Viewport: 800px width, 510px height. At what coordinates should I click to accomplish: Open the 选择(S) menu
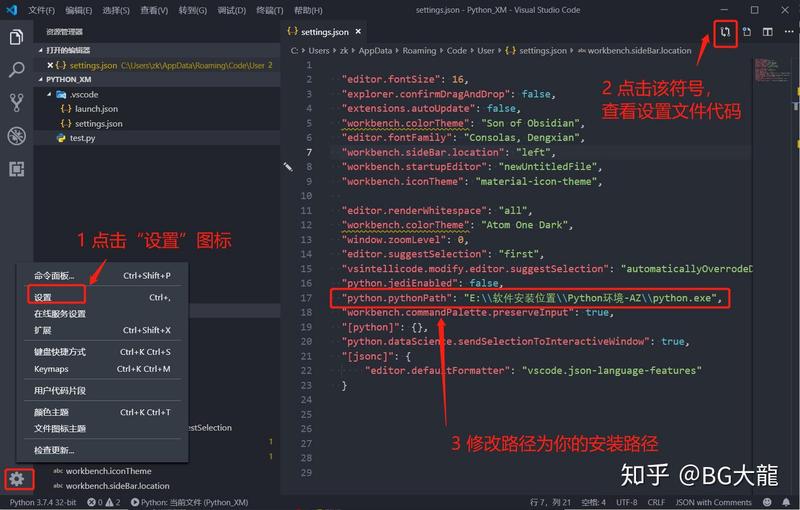click(116, 10)
